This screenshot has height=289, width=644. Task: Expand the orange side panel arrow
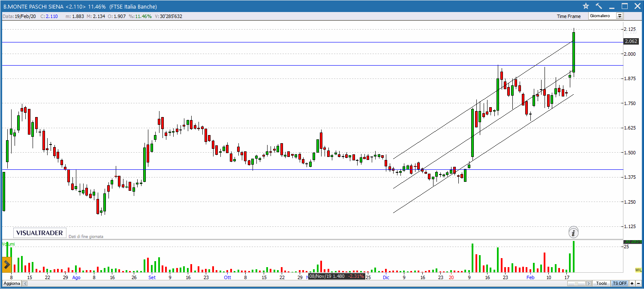[6, 264]
